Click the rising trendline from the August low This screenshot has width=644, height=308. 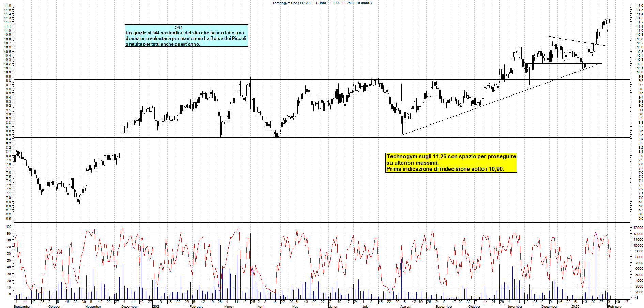[501, 99]
